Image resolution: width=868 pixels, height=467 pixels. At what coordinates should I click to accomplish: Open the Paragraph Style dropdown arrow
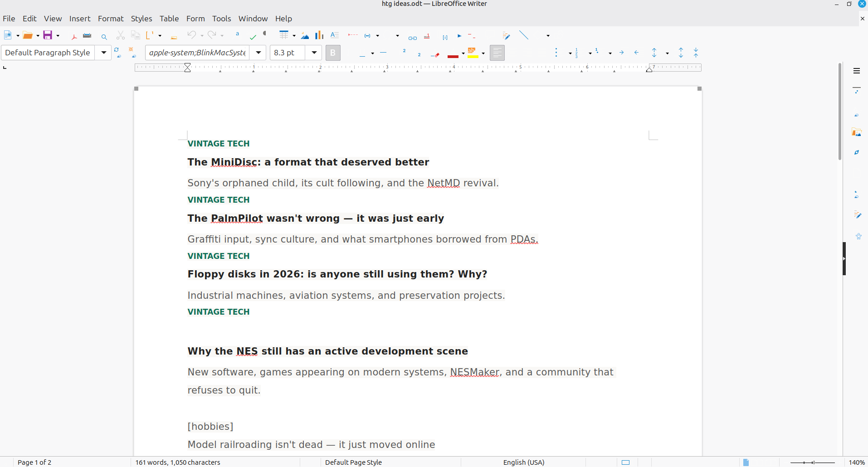(x=104, y=53)
